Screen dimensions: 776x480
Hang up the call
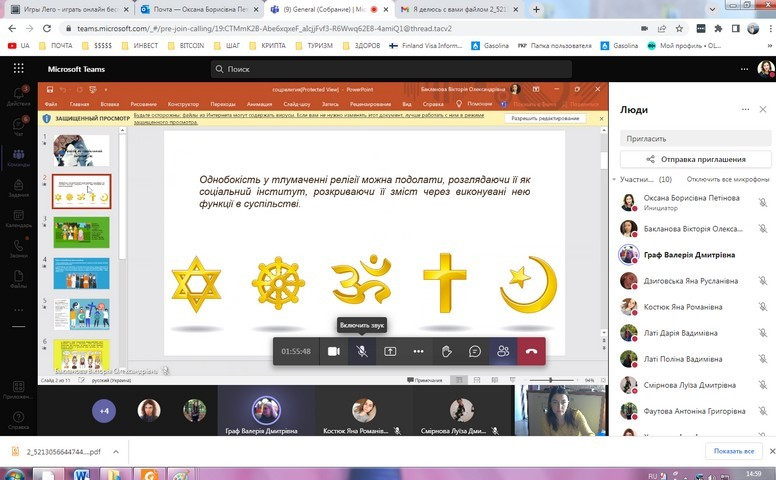point(532,351)
